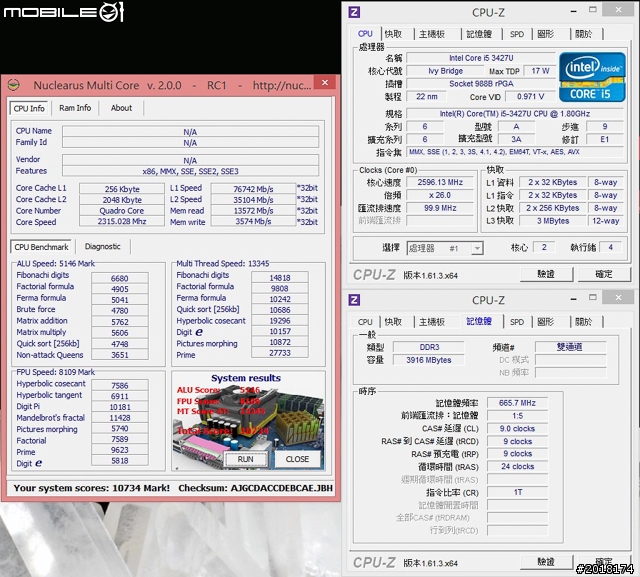The image size is (640, 577).
Task: Close the bottom CPU-Z window
Action: click(618, 297)
